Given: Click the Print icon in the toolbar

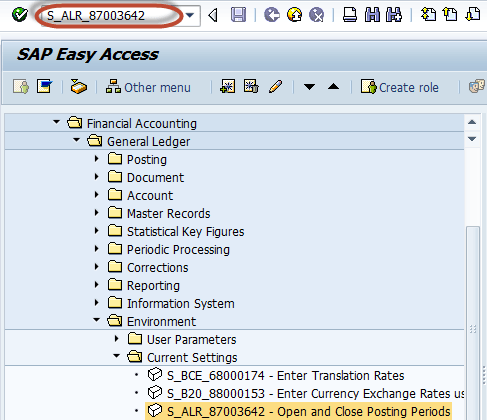Looking at the screenshot, I should coord(350,15).
